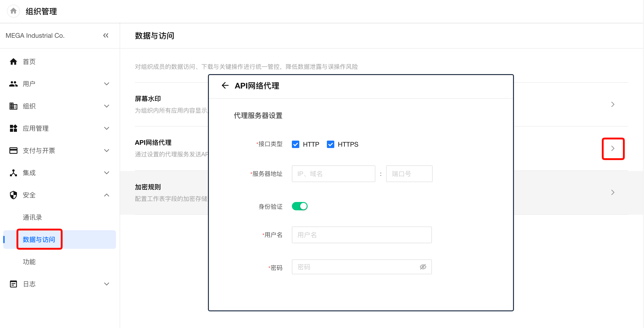Screen dimensions: 644x328
Task: Open 通讯录 submenu item
Action: [32, 217]
